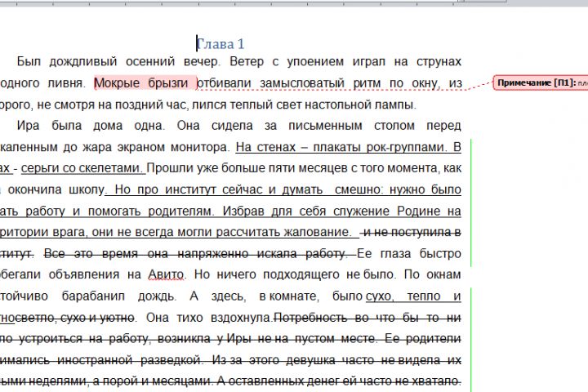Click the sentence 'Она тихо вздохнула'
The height and width of the screenshot is (392, 588).
pos(208,318)
